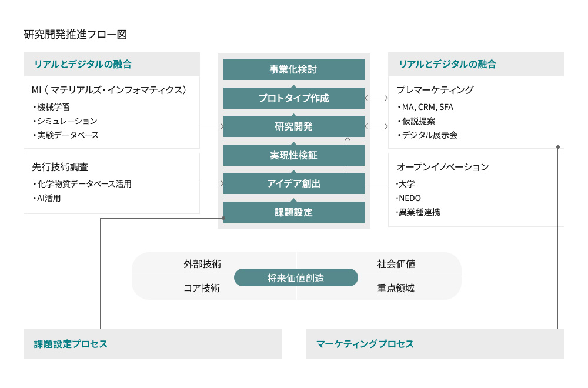
Task: Click the 重点領域 label
Action: click(396, 288)
